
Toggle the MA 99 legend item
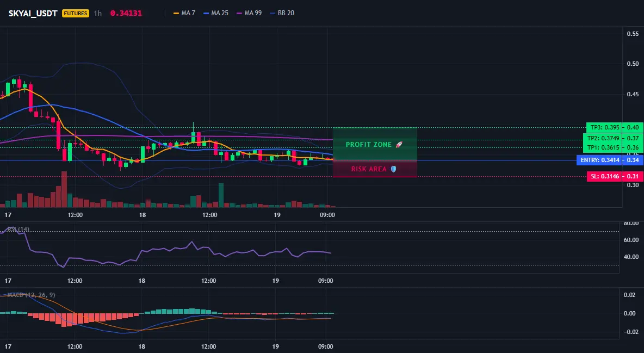pyautogui.click(x=249, y=13)
